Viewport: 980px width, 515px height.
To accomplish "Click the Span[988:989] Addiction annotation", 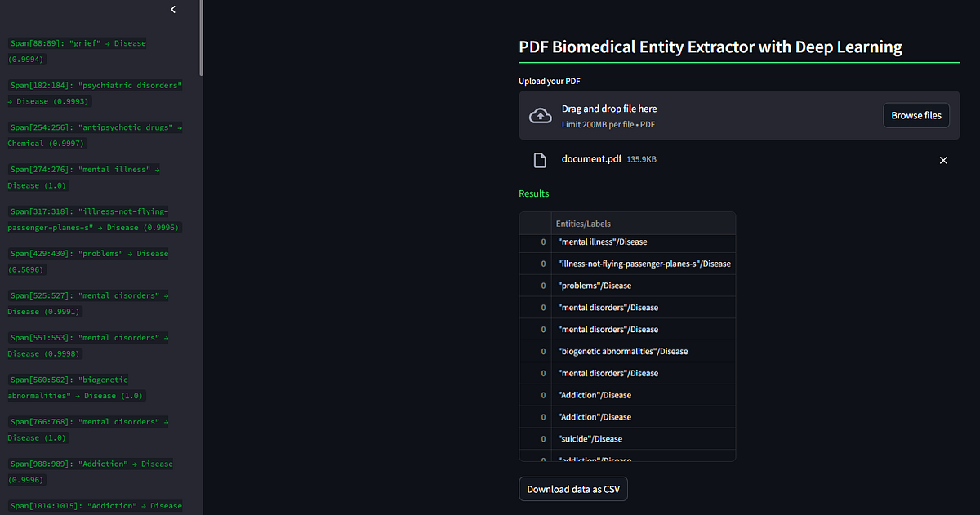I will pos(90,471).
